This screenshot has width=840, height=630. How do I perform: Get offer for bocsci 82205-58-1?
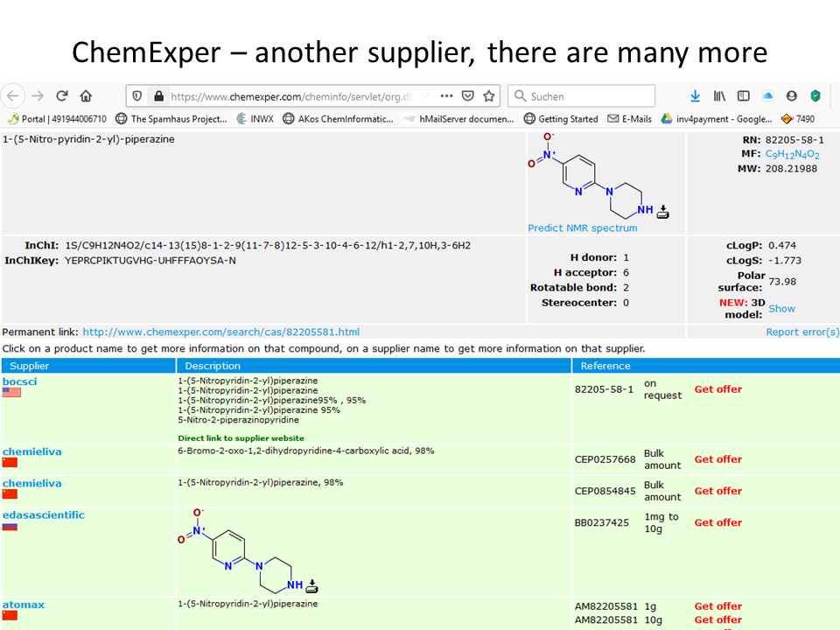pos(717,389)
